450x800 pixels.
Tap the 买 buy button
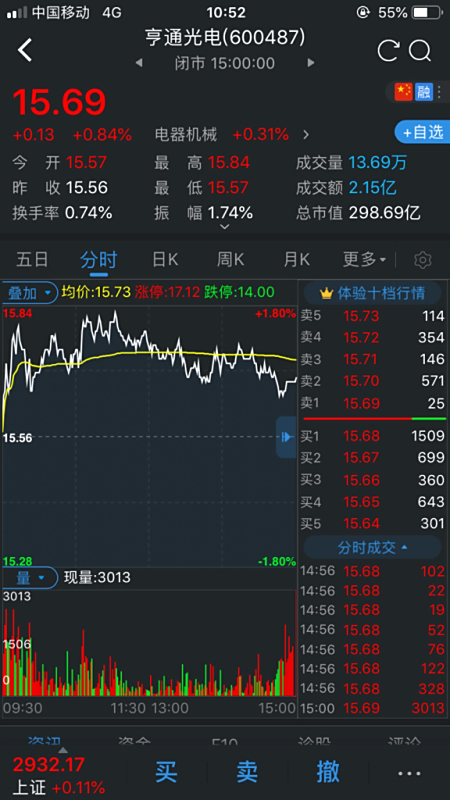click(x=166, y=772)
